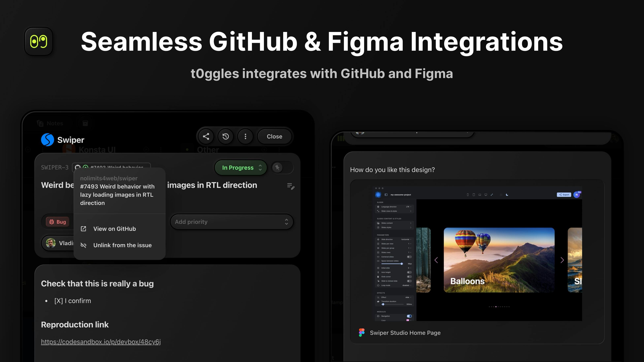Viewport: 644px width, 362px height.
Task: Expand the Slides content row
Action: 394,223
